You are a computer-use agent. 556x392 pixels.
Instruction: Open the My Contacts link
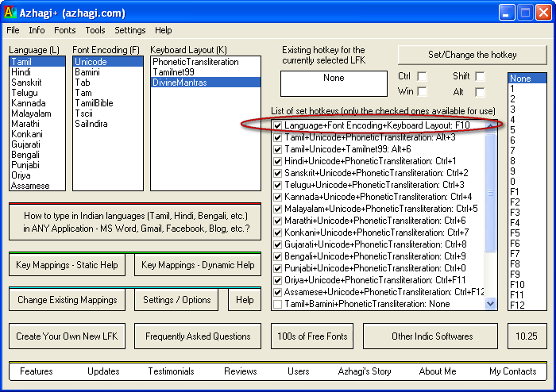click(x=513, y=371)
